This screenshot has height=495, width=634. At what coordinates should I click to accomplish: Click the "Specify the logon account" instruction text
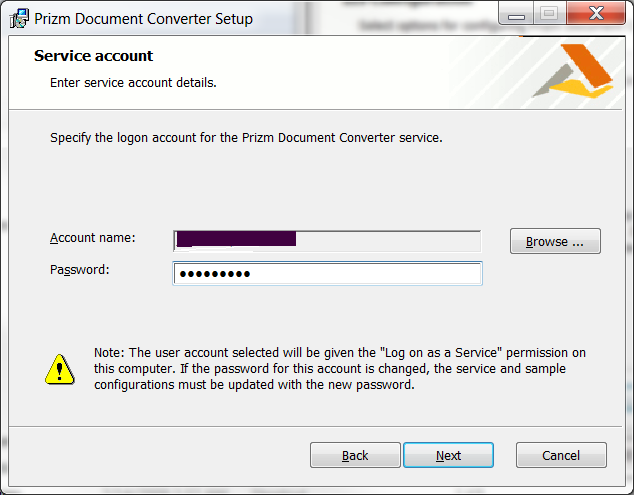click(x=246, y=138)
